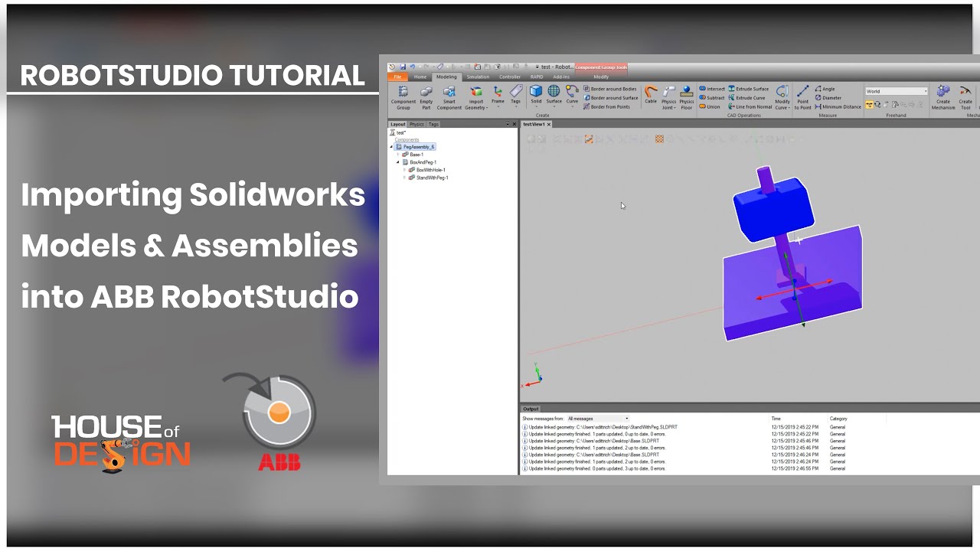Select the Physics browser tab

(416, 124)
